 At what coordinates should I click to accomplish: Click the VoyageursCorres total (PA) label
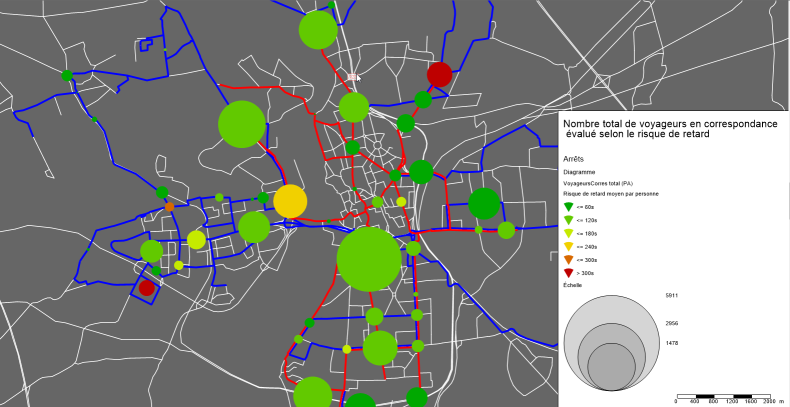pyautogui.click(x=598, y=184)
